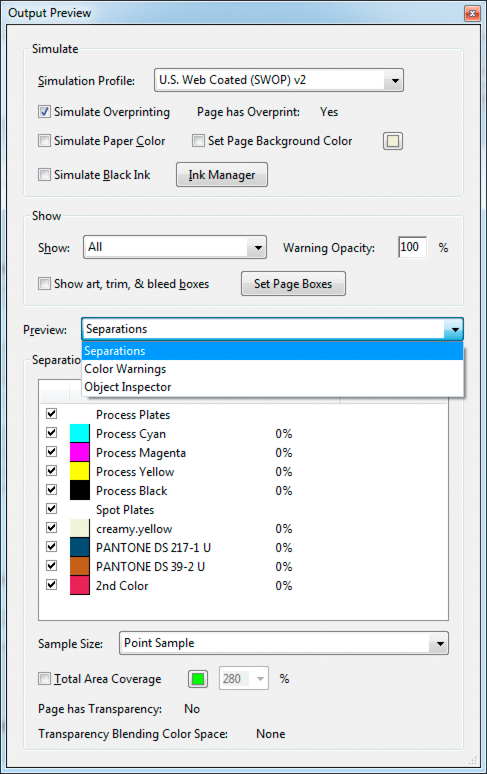Click the Process Magenta ink swatch
The height and width of the screenshot is (774, 487).
(x=79, y=452)
